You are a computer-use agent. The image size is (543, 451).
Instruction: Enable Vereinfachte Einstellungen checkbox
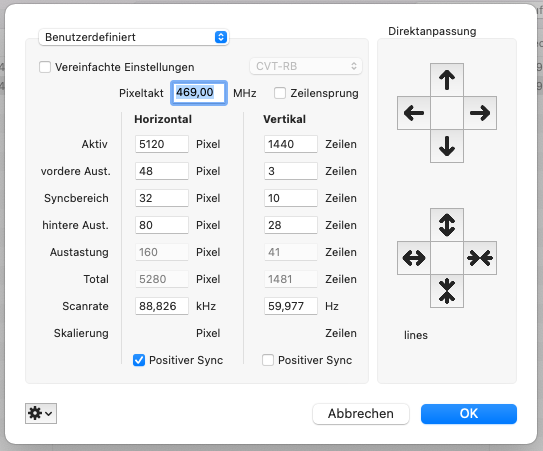45,67
